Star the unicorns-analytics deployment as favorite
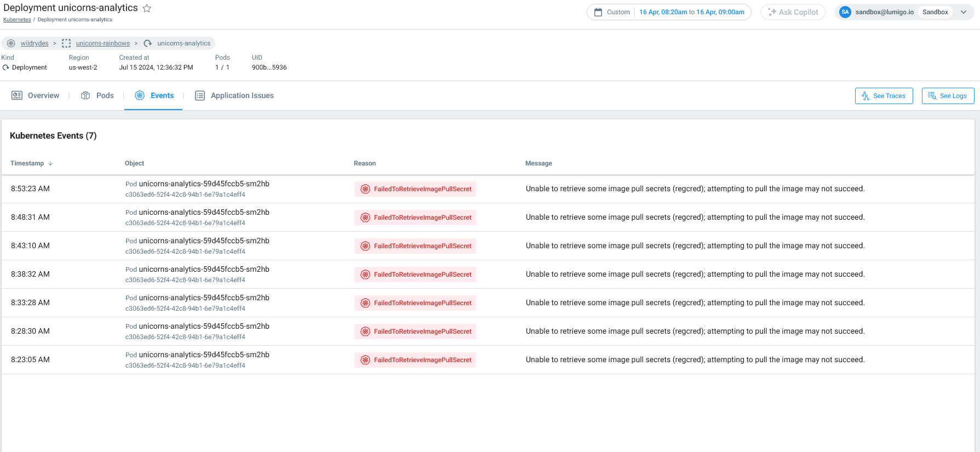 pyautogui.click(x=147, y=8)
